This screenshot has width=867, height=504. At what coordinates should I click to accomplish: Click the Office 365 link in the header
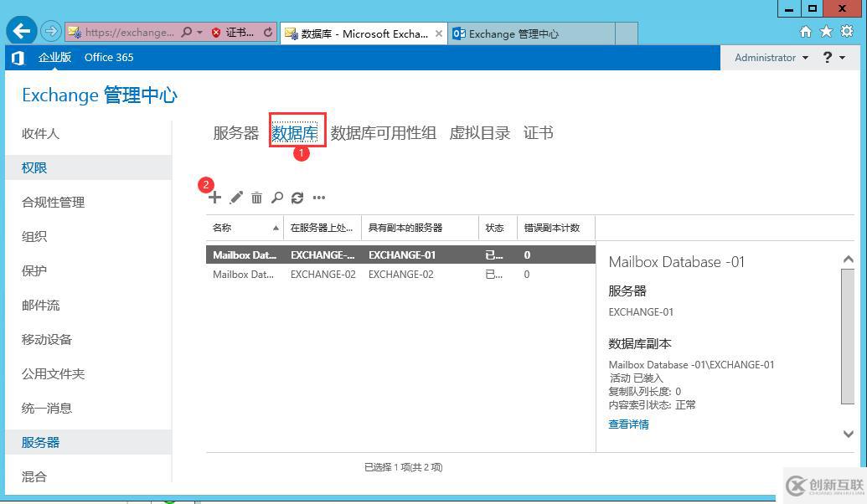point(109,57)
